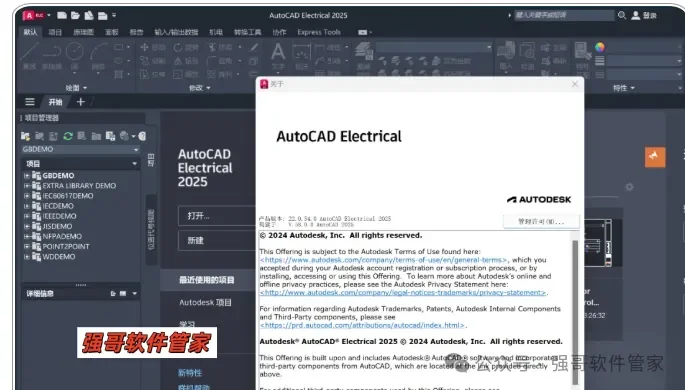Select the Array tool in Modify panel
Image resolution: width=685 pixels, height=390 pixels.
pos(220,75)
